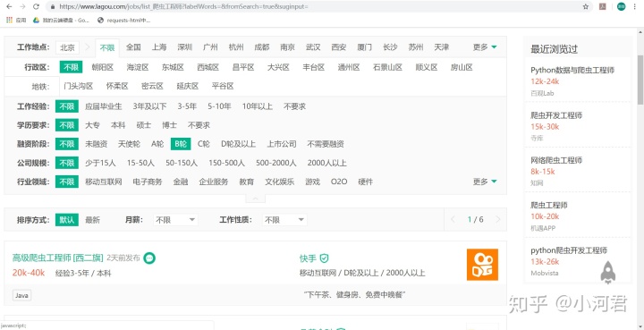Viewport: 644px width, 330px height.
Task: Click the browser back arrow
Action: click(x=9, y=6)
